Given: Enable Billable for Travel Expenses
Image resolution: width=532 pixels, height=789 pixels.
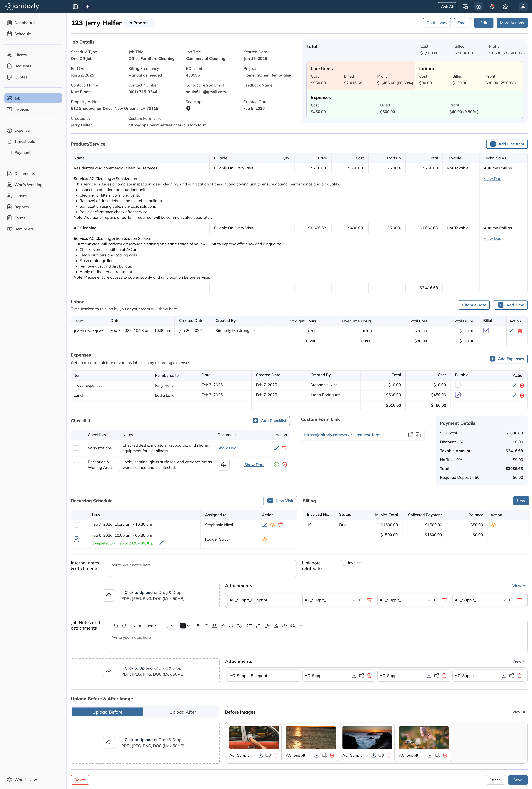Looking at the screenshot, I should (458, 385).
